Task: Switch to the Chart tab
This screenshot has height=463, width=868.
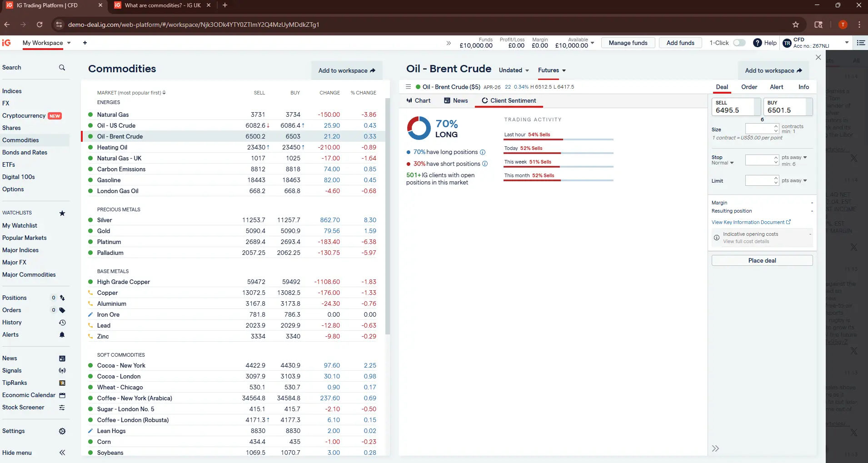Action: point(419,100)
